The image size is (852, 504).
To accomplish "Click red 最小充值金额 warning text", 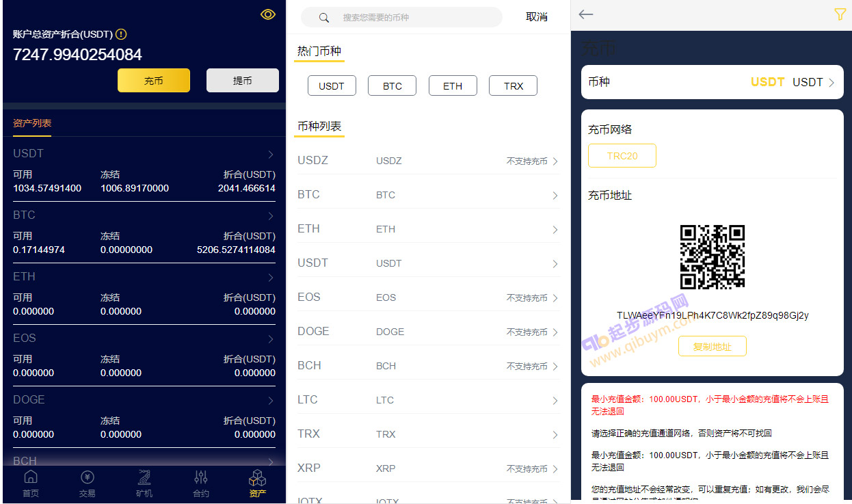I will [710, 405].
